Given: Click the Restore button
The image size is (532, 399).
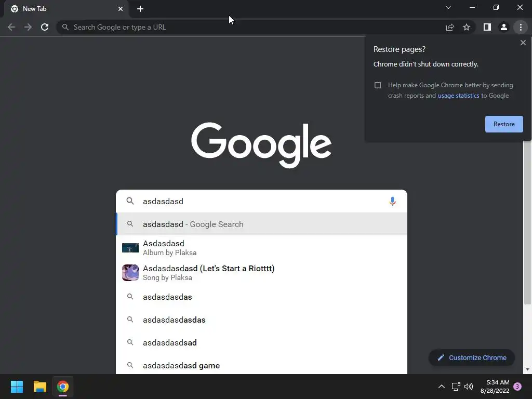Looking at the screenshot, I should [x=504, y=124].
